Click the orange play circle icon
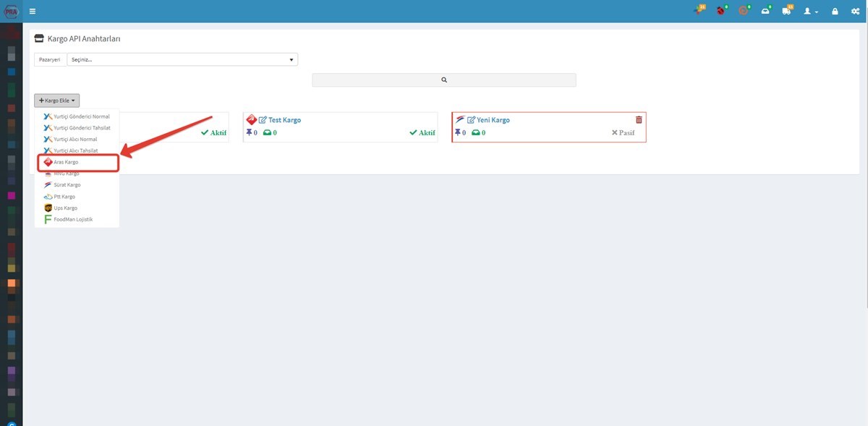This screenshot has height=426, width=868. pyautogui.click(x=743, y=11)
